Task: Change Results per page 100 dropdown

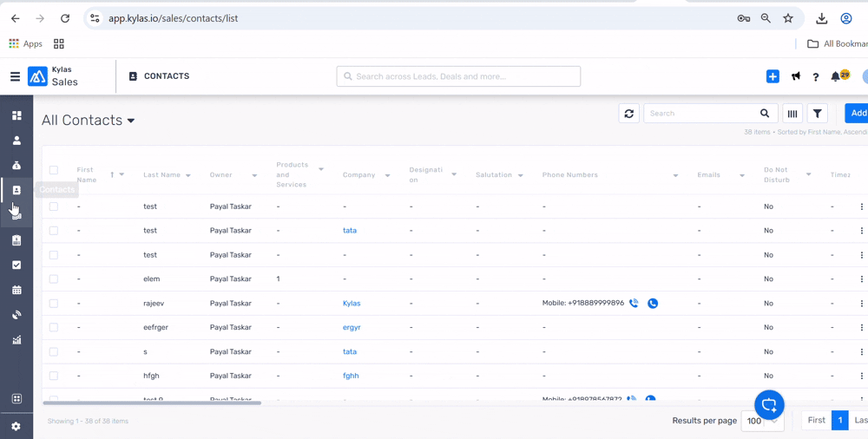Action: click(762, 421)
